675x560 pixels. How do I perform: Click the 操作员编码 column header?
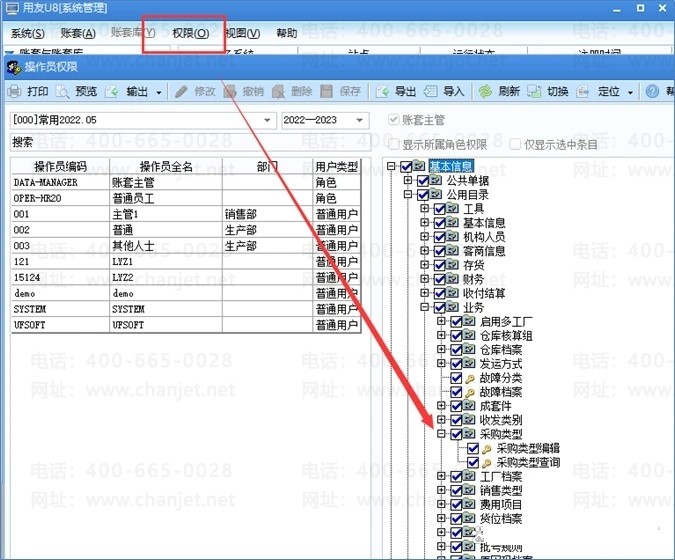(x=60, y=166)
